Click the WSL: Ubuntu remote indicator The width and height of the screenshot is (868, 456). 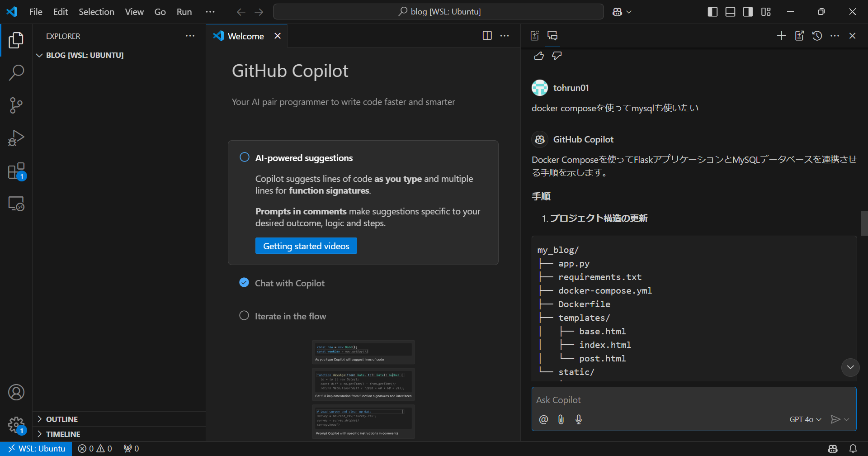(36, 448)
